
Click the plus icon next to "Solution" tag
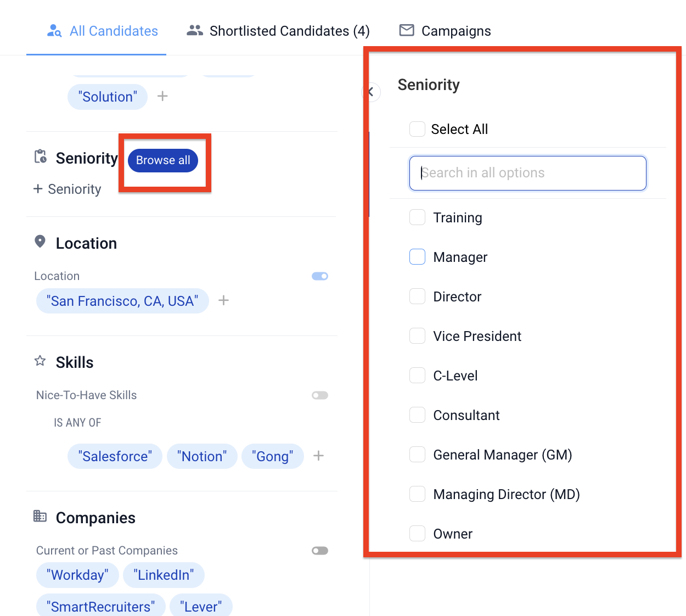[x=162, y=97]
